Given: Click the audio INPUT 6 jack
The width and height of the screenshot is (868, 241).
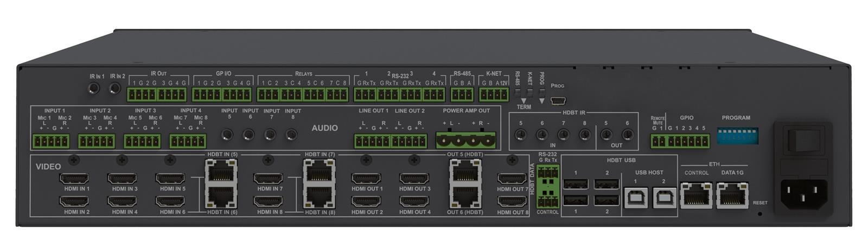Looking at the screenshot, I should [249, 135].
